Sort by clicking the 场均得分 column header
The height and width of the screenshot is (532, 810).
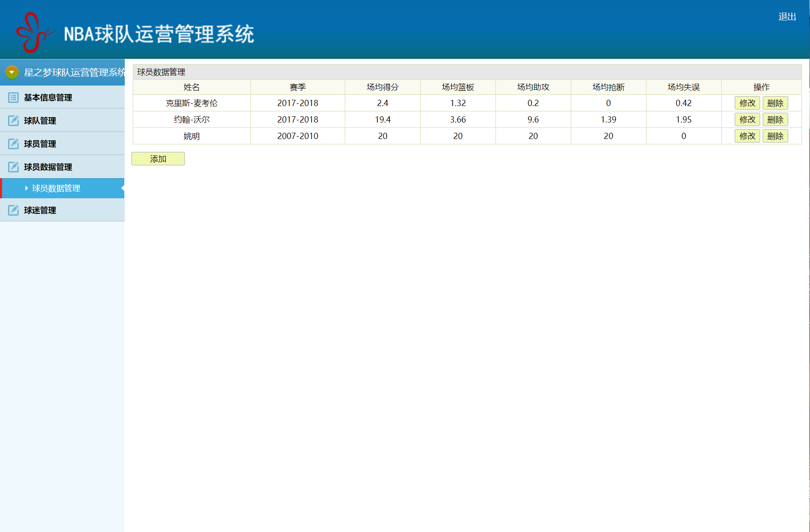click(x=382, y=87)
